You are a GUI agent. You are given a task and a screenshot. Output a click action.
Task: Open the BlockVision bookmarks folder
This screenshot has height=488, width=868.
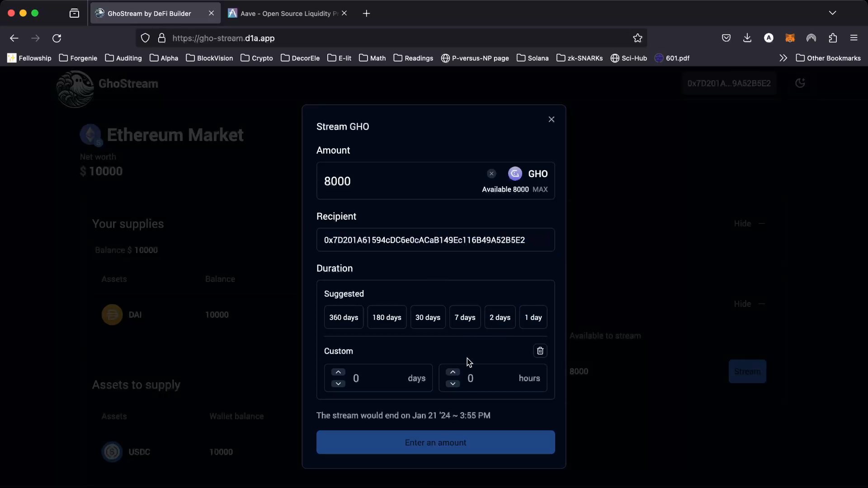(x=209, y=58)
